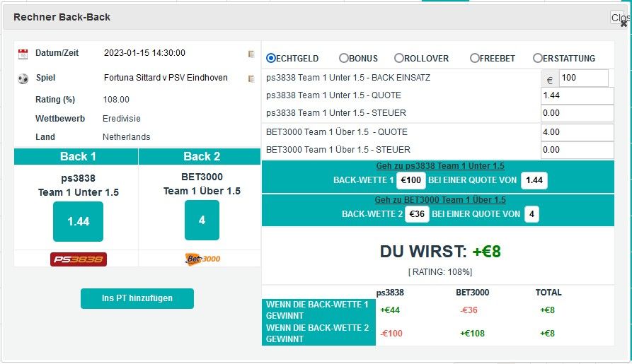632x364 pixels.
Task: Click the -€100 ps3838 result cell
Action: pos(392,334)
